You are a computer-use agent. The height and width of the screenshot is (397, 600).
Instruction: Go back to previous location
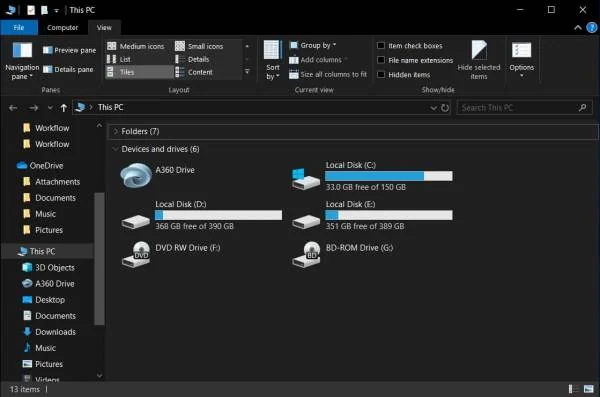pyautogui.click(x=13, y=108)
